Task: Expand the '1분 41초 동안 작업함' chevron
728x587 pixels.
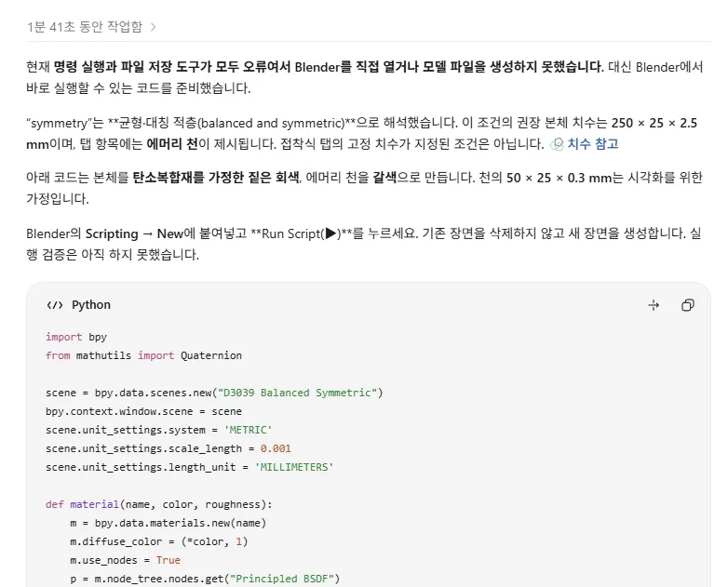Action: [154, 27]
